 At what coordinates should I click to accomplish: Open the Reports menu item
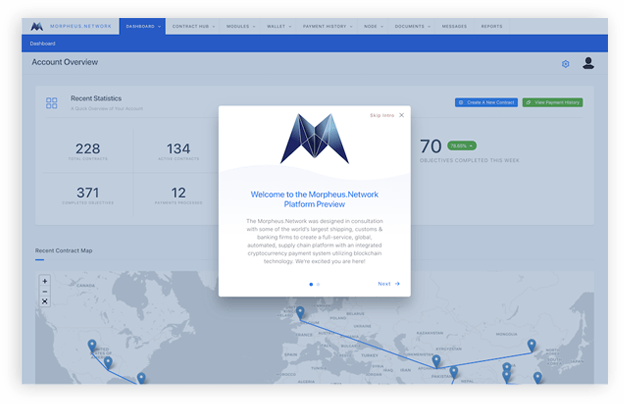tap(491, 26)
